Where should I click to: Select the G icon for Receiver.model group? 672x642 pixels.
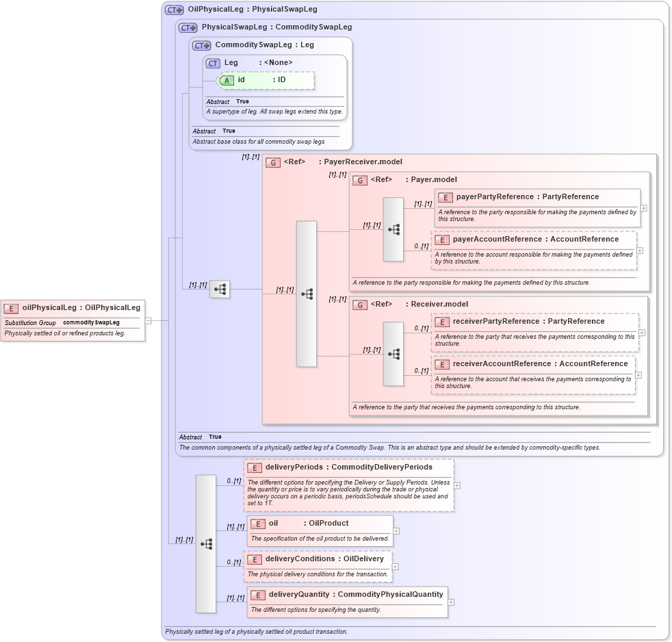pyautogui.click(x=359, y=304)
